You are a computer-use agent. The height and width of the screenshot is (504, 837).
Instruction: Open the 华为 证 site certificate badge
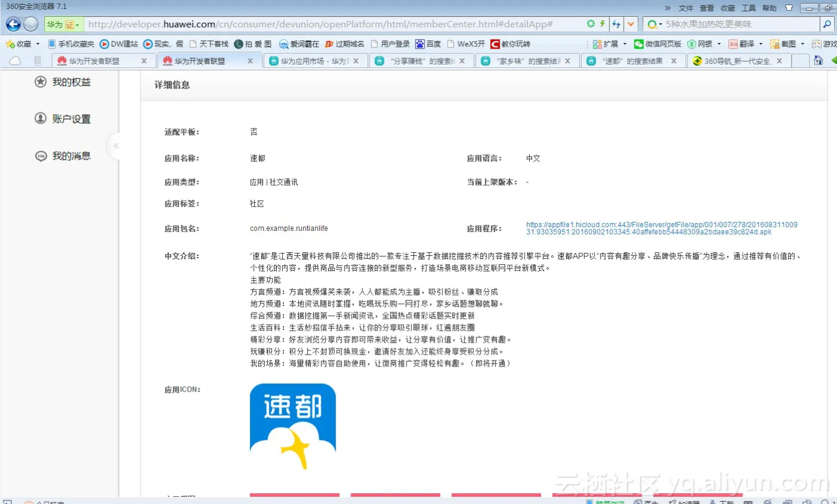64,25
